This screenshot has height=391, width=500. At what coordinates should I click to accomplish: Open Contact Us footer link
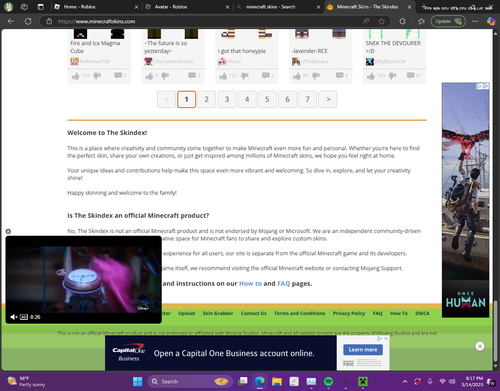click(x=254, y=313)
